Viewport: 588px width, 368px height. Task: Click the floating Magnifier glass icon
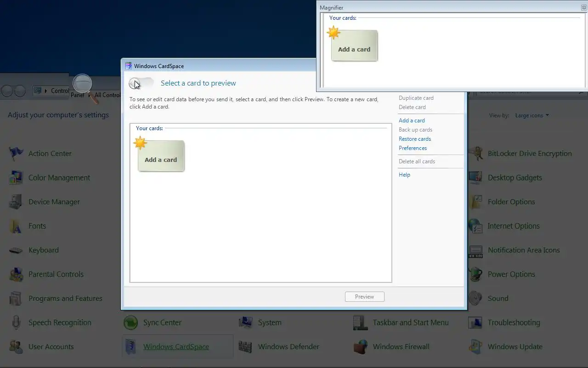85,88
